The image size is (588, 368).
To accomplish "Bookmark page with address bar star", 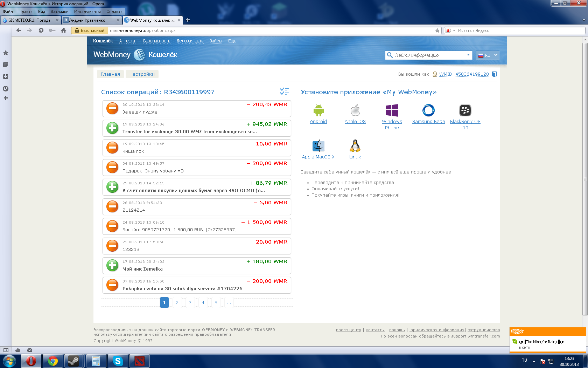I will pos(437,30).
